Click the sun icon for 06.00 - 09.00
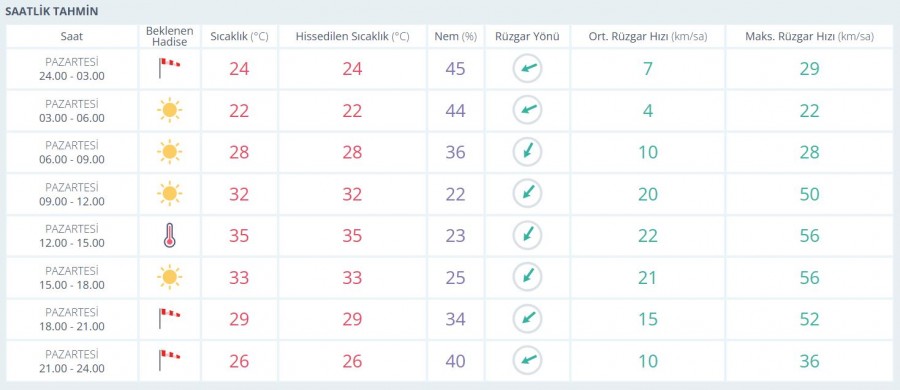The width and height of the screenshot is (900, 390). tap(169, 152)
